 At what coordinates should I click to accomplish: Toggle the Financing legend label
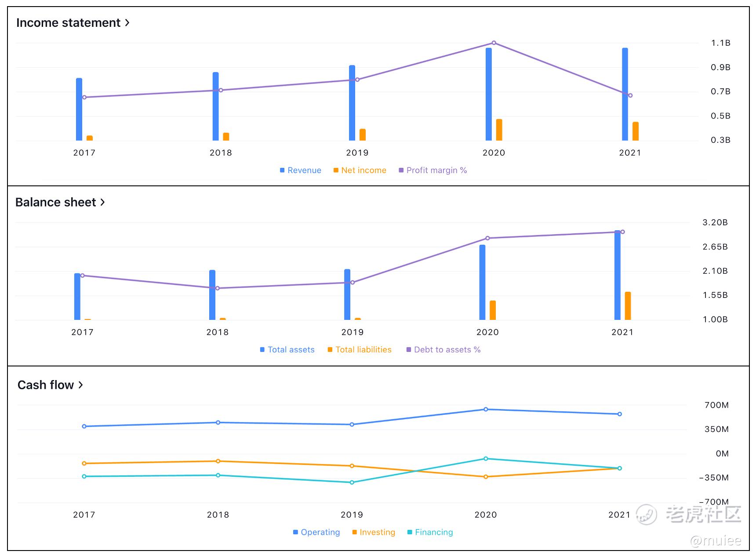click(434, 533)
